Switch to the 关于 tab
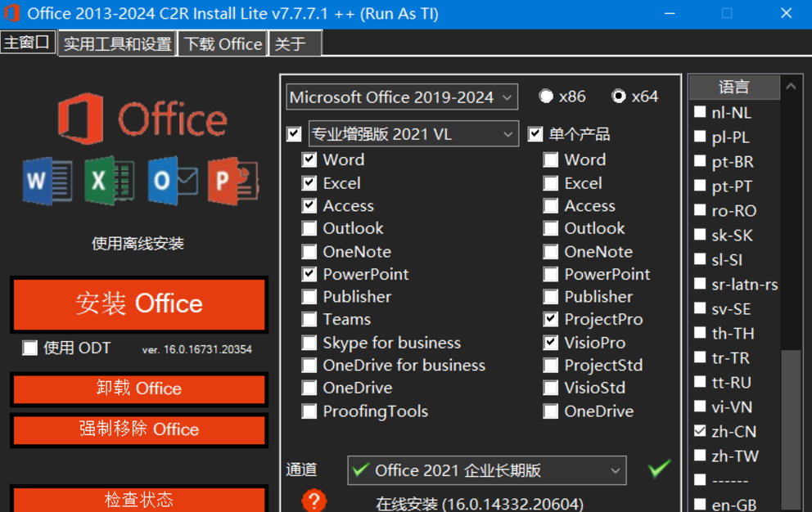Screen dimensions: 812x512 click(x=295, y=43)
